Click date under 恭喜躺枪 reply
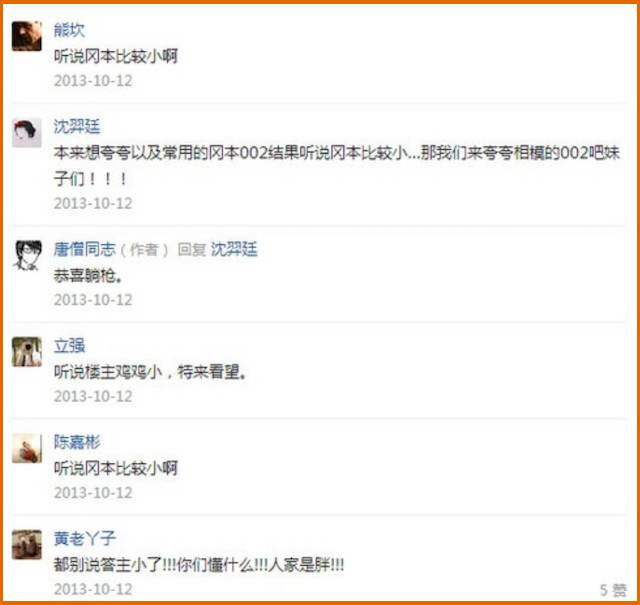This screenshot has height=605, width=640. coord(93,300)
